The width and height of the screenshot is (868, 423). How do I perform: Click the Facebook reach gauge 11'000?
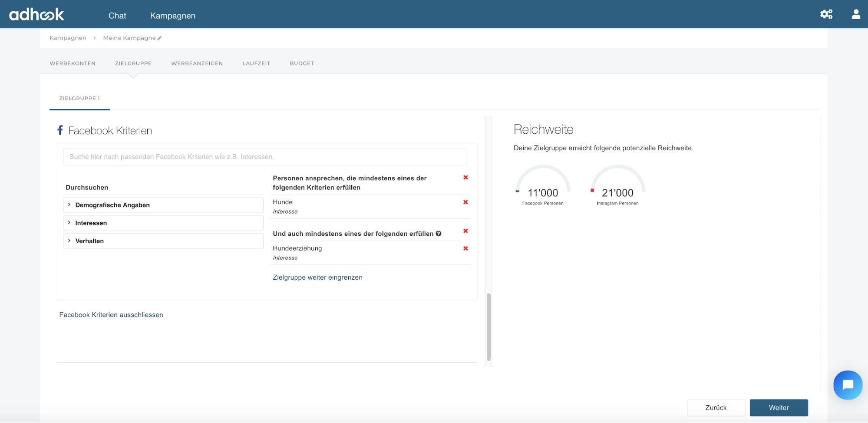coord(543,185)
